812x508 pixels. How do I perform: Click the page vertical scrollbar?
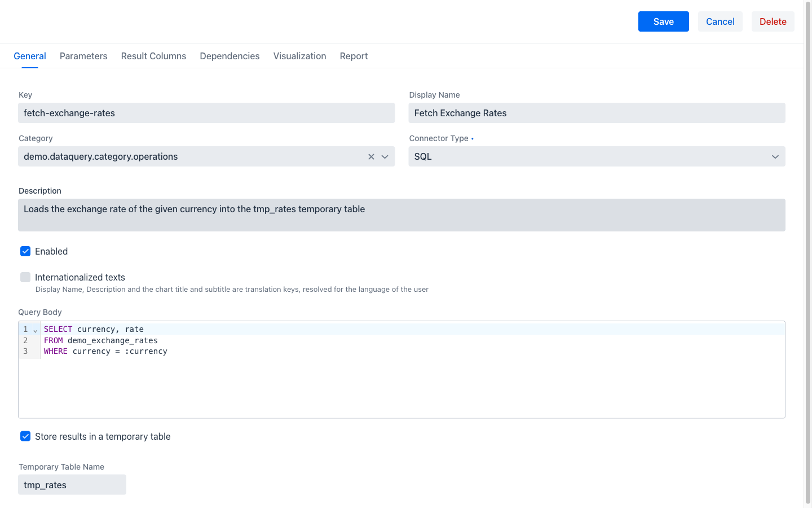(x=808, y=254)
